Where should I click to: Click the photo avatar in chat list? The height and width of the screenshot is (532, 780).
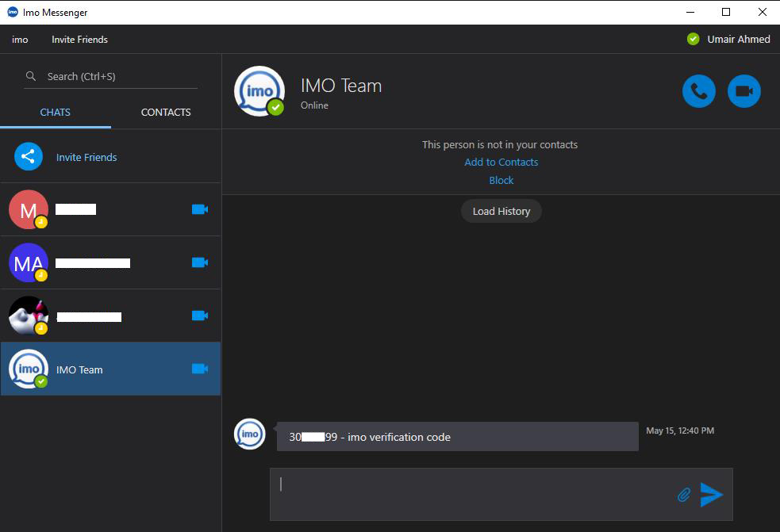pos(29,316)
